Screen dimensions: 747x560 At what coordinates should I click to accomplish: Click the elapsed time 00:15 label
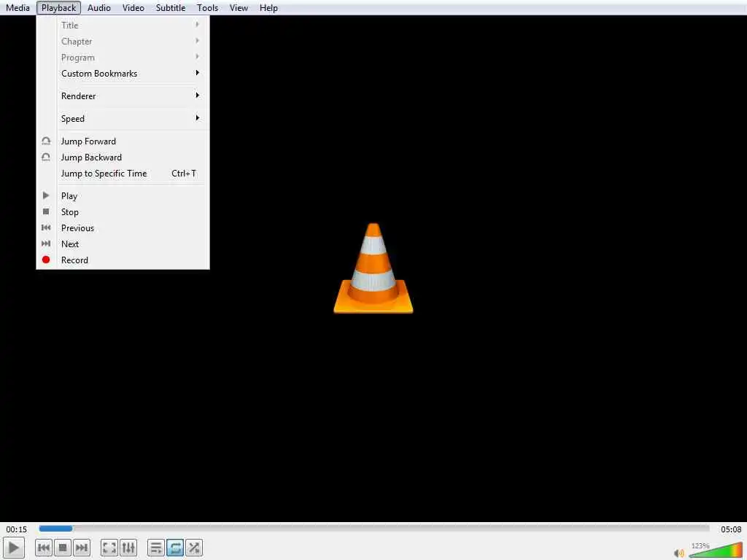(17, 529)
